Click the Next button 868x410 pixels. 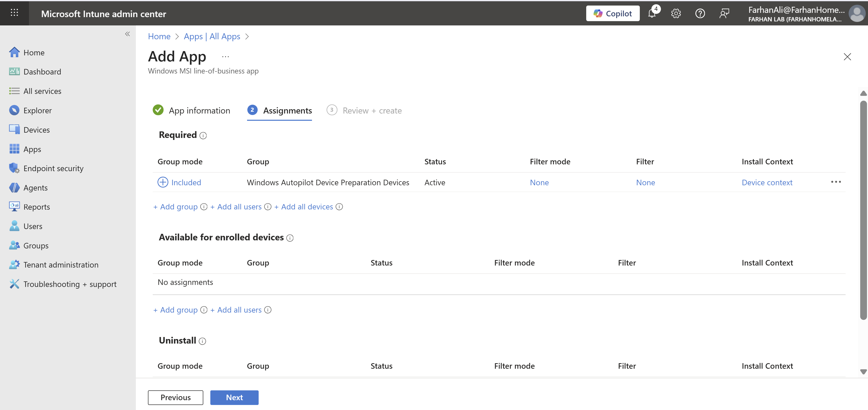234,397
